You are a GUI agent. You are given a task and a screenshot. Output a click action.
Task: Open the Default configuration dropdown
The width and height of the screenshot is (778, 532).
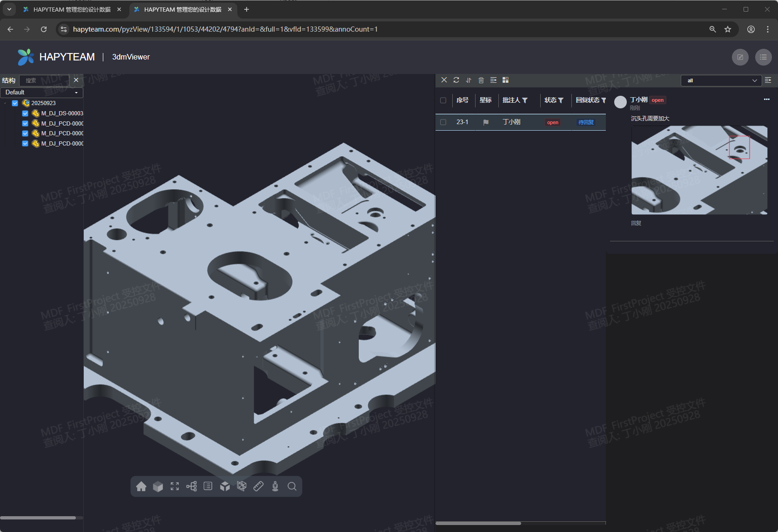pos(41,93)
